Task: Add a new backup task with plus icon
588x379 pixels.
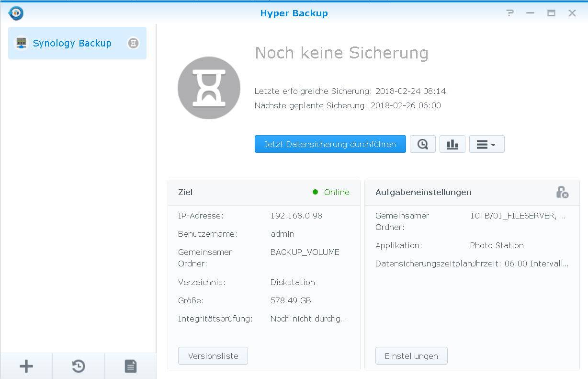Action: pos(26,367)
